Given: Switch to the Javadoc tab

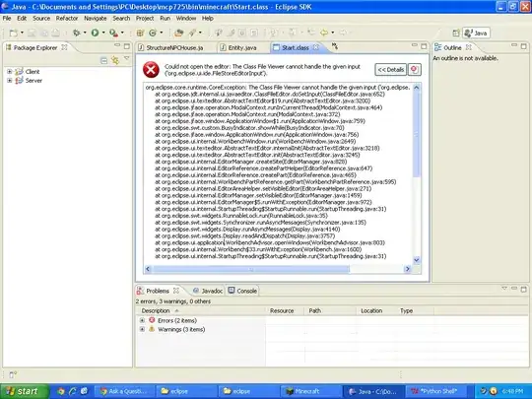Looking at the screenshot, I should (x=208, y=291).
